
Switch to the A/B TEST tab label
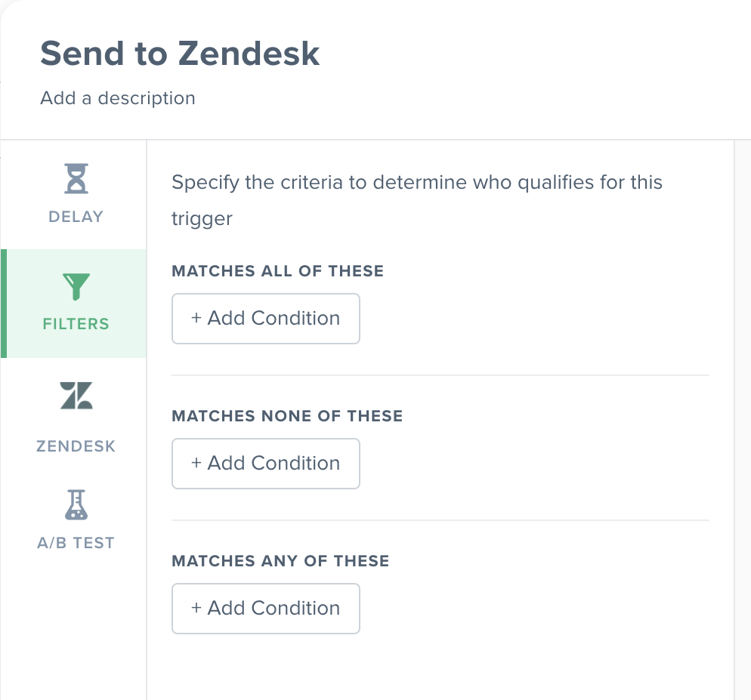pyautogui.click(x=76, y=543)
